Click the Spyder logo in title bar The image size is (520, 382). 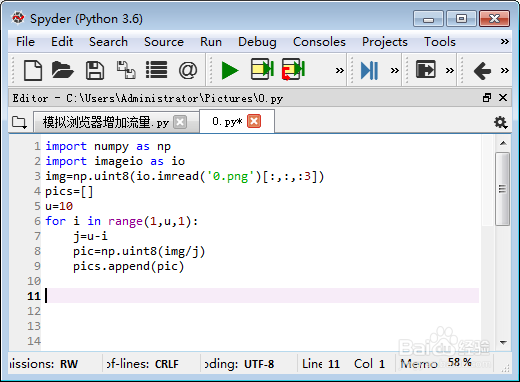pos(18,18)
